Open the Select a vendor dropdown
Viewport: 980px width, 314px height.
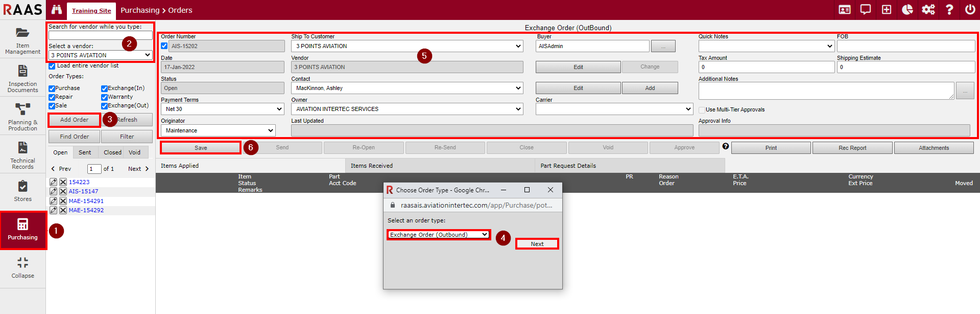click(101, 55)
